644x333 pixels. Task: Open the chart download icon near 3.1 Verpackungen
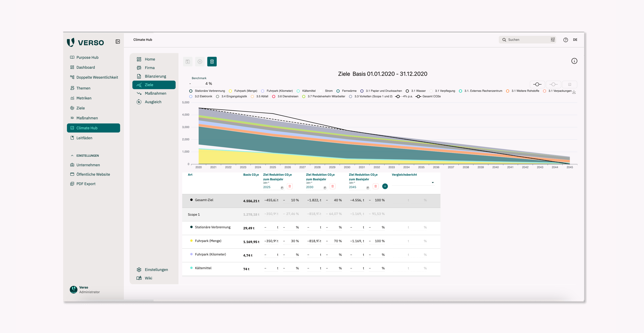(x=574, y=92)
